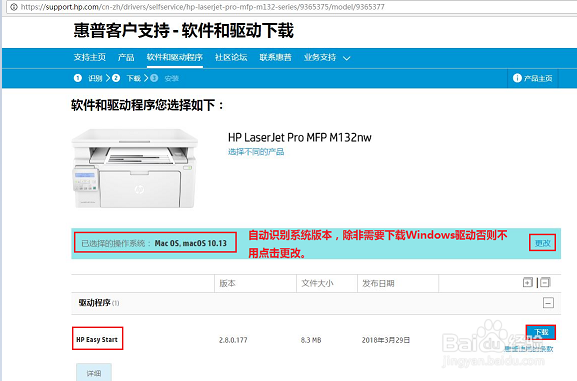Screen dimensions: 577x381
Task: Open 产品主页 link
Action: click(538, 78)
